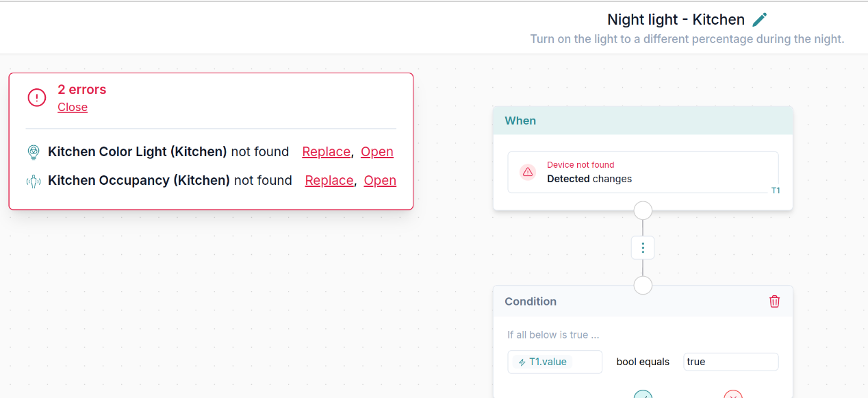Select the T1.value variable field
Image resolution: width=868 pixels, height=398 pixels.
coord(554,362)
